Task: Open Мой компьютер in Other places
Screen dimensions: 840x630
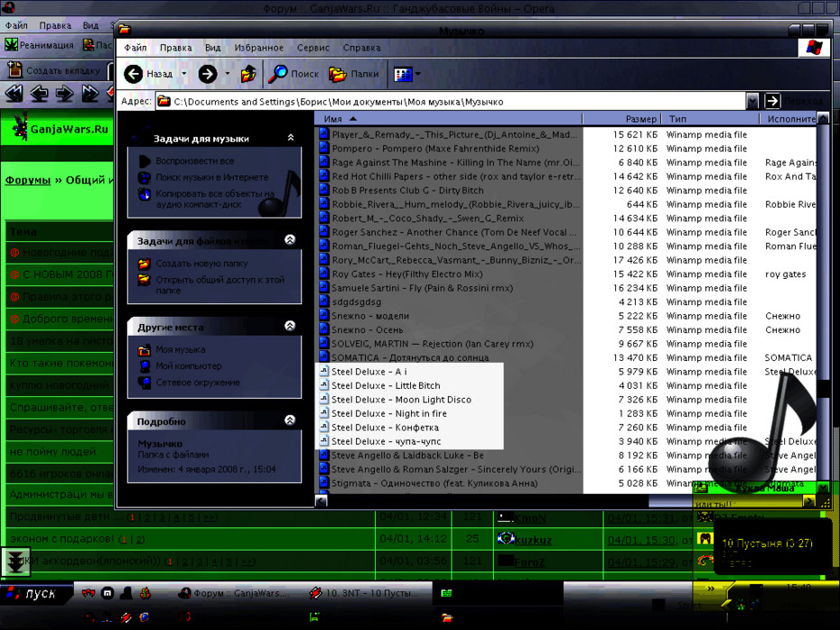Action: point(189,366)
